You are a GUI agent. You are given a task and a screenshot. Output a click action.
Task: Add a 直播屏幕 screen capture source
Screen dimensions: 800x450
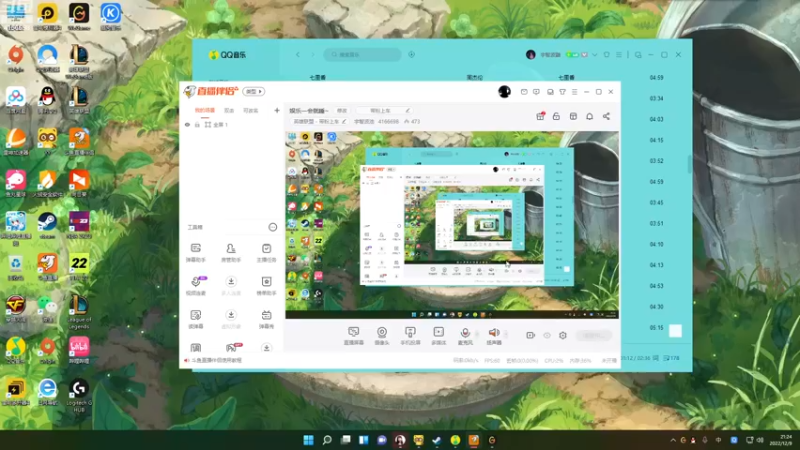pyautogui.click(x=354, y=336)
